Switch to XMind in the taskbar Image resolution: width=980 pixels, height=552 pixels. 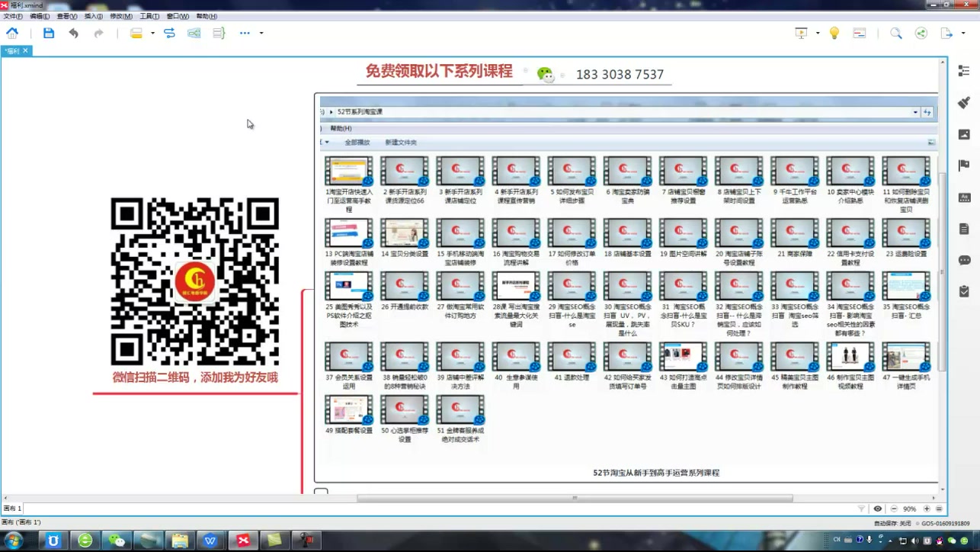click(243, 541)
